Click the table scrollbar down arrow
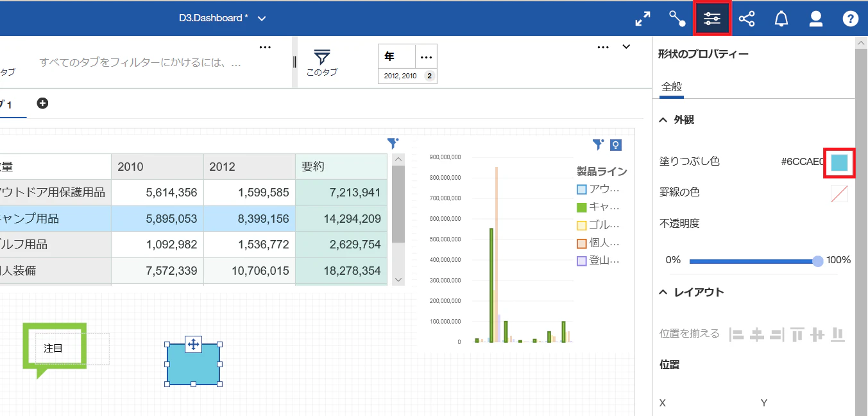868x416 pixels. click(x=398, y=279)
